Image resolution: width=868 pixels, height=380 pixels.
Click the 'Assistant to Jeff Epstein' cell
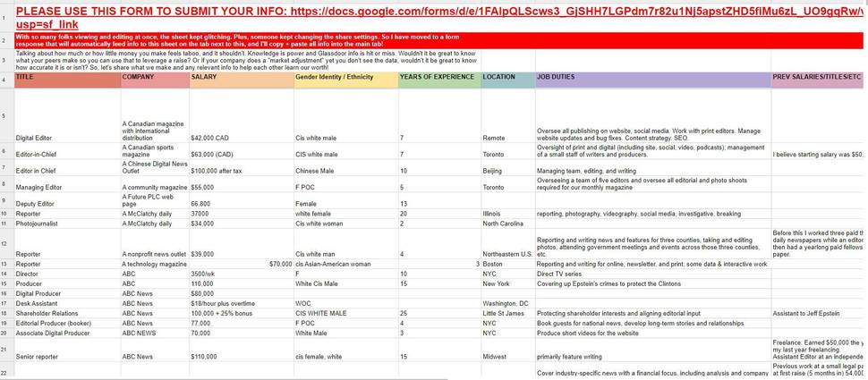click(x=820, y=314)
